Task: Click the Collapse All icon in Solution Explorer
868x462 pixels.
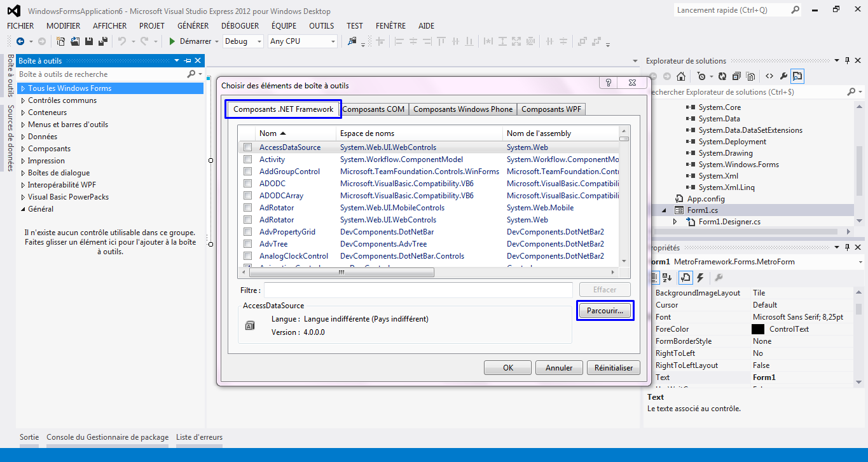Action: [736, 76]
